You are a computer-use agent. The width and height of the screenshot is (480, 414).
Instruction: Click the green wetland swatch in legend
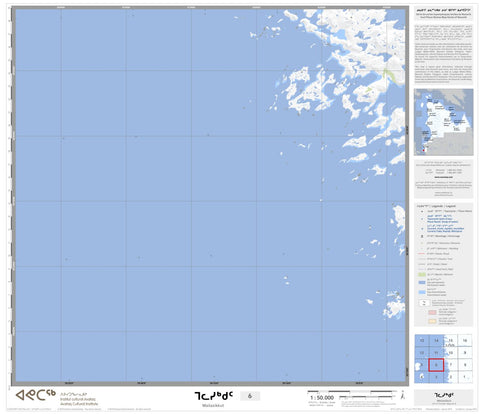point(422,274)
